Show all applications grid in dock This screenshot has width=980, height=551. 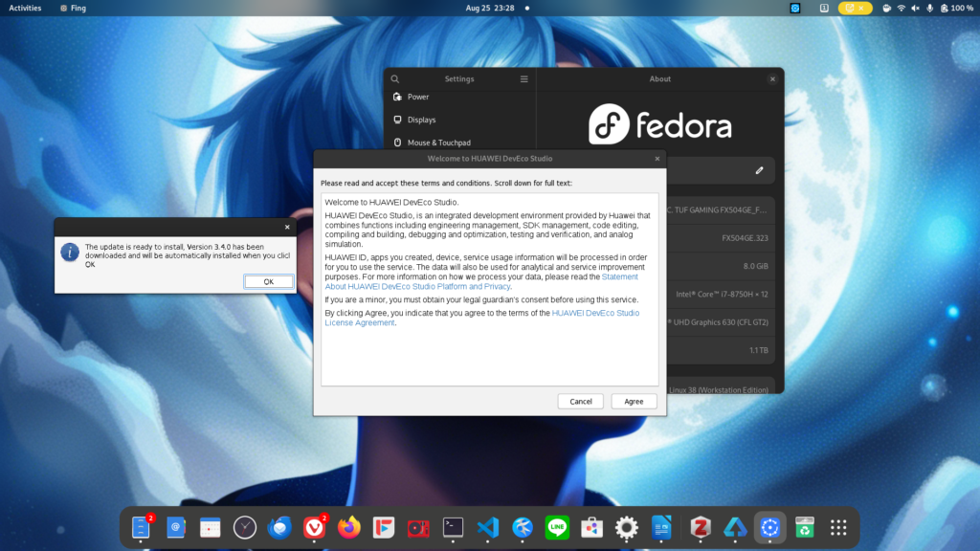point(838,527)
